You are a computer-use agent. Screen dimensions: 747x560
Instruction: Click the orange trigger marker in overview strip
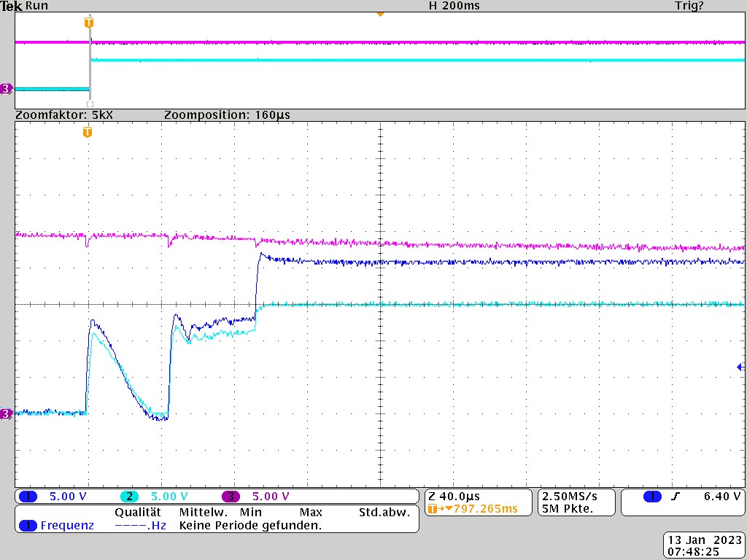click(x=89, y=23)
